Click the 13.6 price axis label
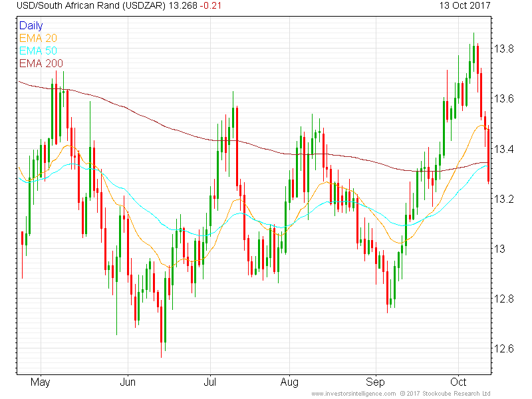This screenshot has height=399, width=532. 504,98
